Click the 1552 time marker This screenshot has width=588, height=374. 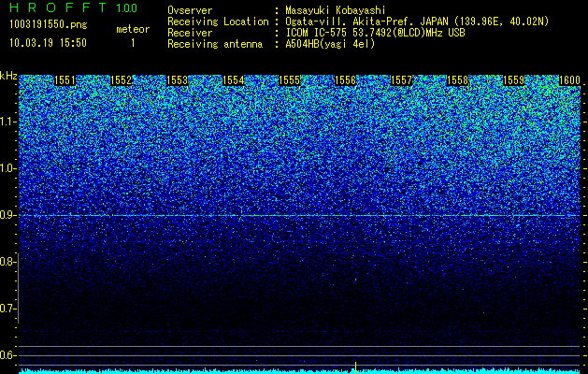point(122,80)
